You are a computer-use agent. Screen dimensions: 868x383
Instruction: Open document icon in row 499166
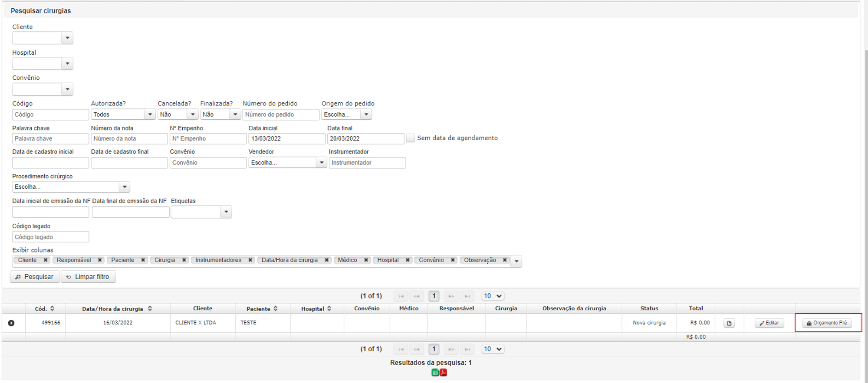(729, 323)
